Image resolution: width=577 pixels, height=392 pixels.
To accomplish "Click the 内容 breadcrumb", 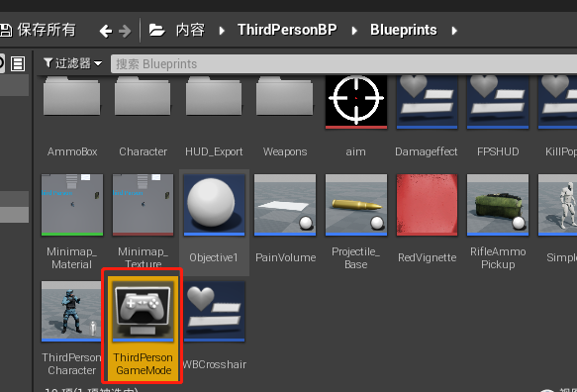I will [x=190, y=30].
